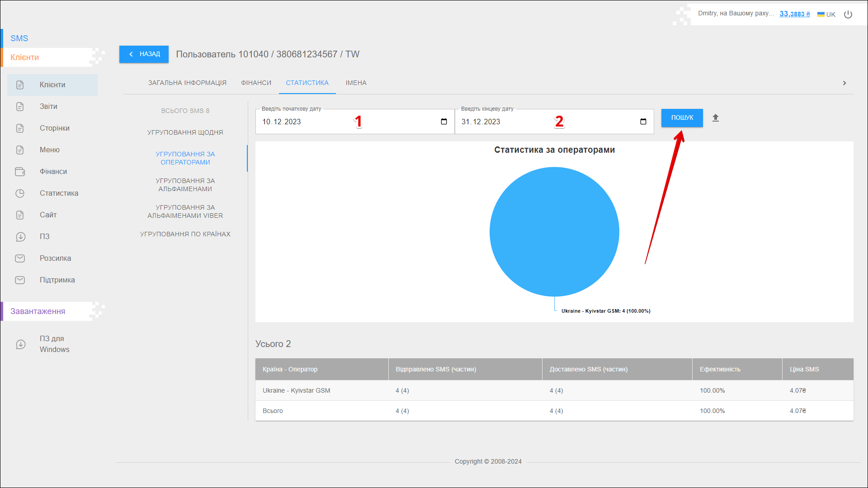Open the account balance 33,3883 link
The width and height of the screenshot is (868, 488).
pyautogui.click(x=794, y=14)
